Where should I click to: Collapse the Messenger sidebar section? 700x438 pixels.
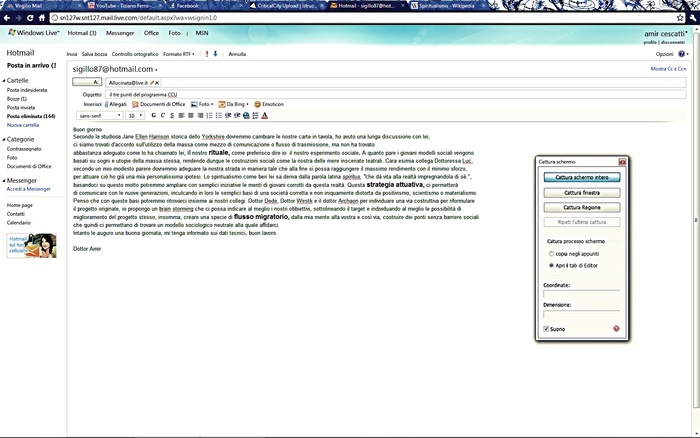(x=4, y=181)
